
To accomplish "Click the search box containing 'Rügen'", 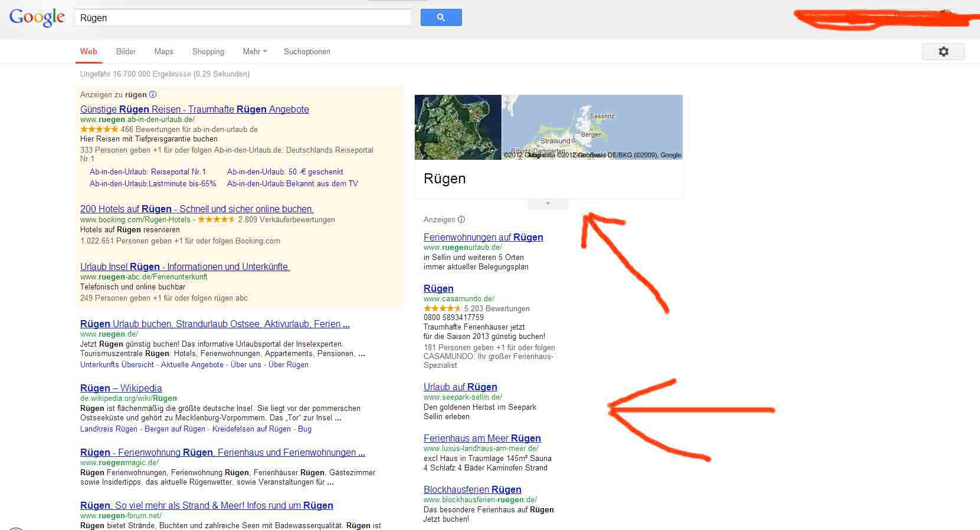I will click(242, 18).
